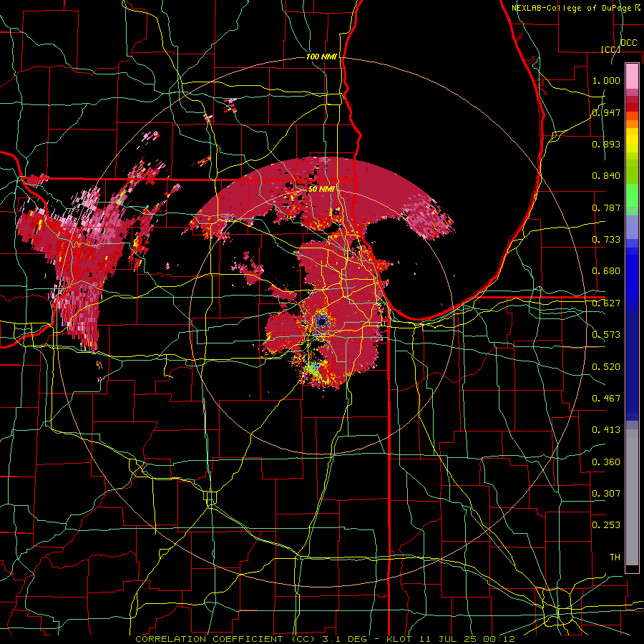Pick the light pink band of the color scale

coord(632,77)
